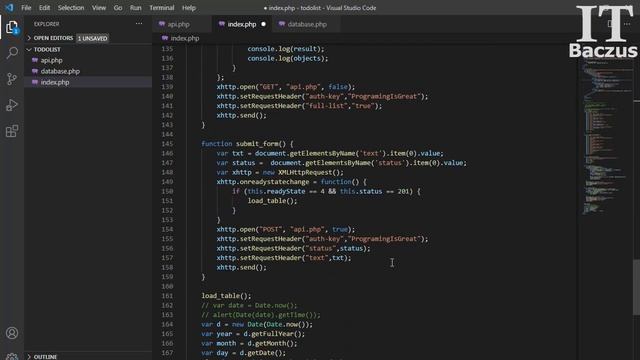Open the Extensions view

coord(12,131)
